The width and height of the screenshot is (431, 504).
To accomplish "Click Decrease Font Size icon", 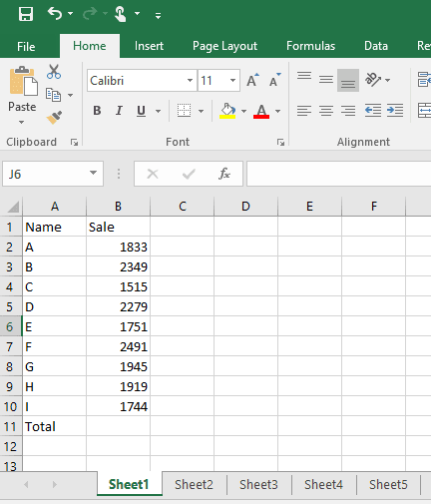I will pyautogui.click(x=275, y=80).
